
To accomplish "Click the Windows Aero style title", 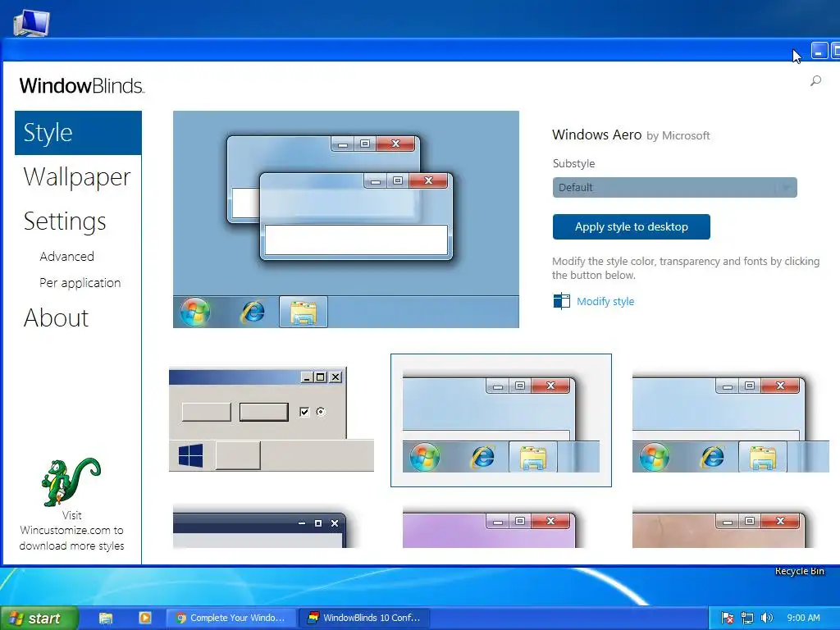I will pos(597,135).
